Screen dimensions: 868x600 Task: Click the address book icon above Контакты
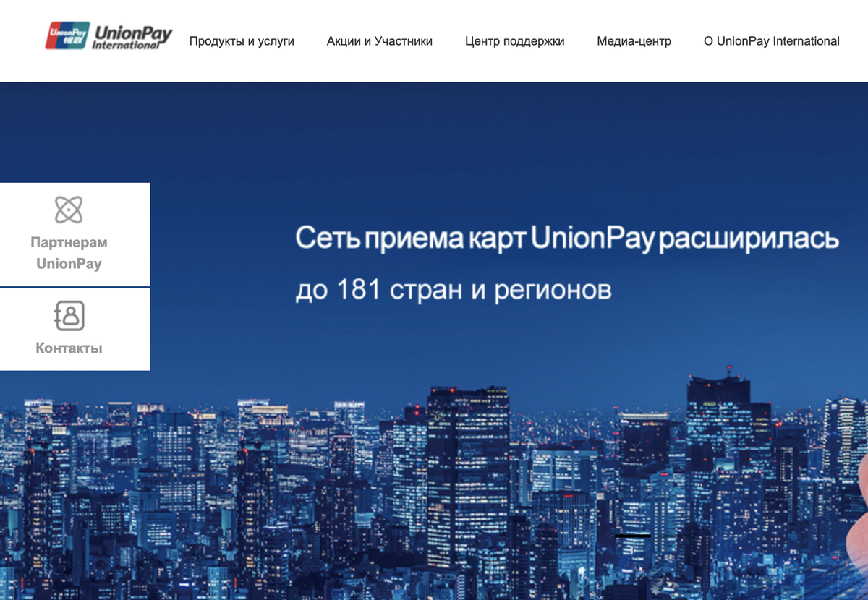[x=69, y=316]
